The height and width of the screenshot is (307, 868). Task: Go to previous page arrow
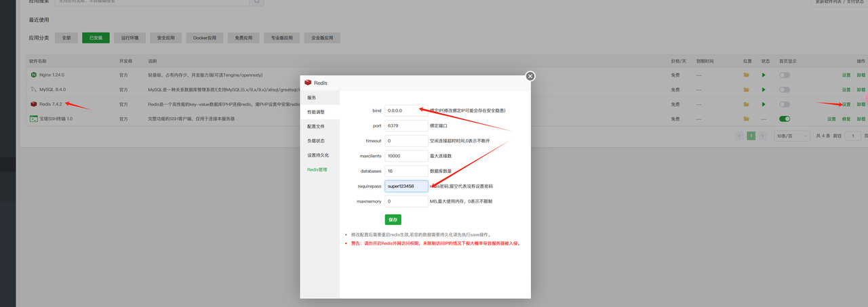pos(741,136)
